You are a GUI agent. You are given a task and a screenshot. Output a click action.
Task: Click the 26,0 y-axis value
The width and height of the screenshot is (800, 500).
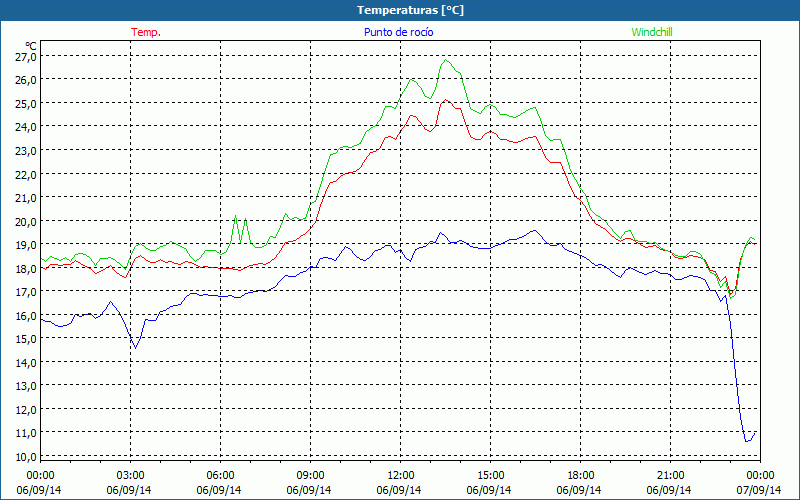(25, 80)
